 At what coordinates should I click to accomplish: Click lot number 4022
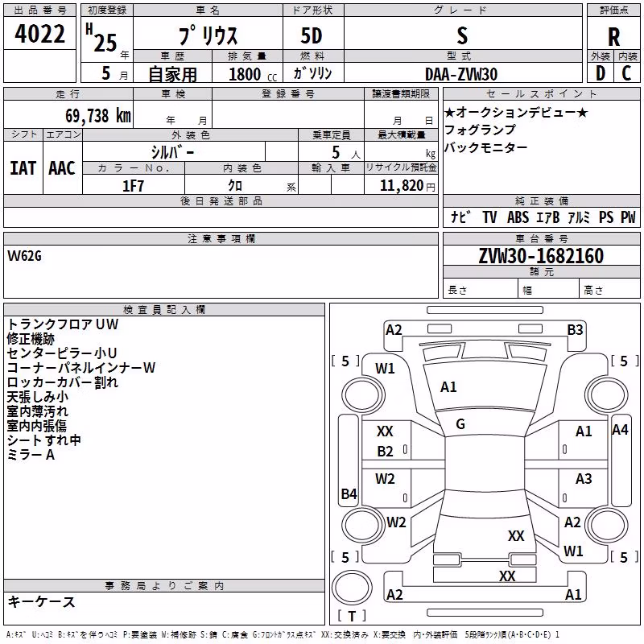click(x=39, y=34)
